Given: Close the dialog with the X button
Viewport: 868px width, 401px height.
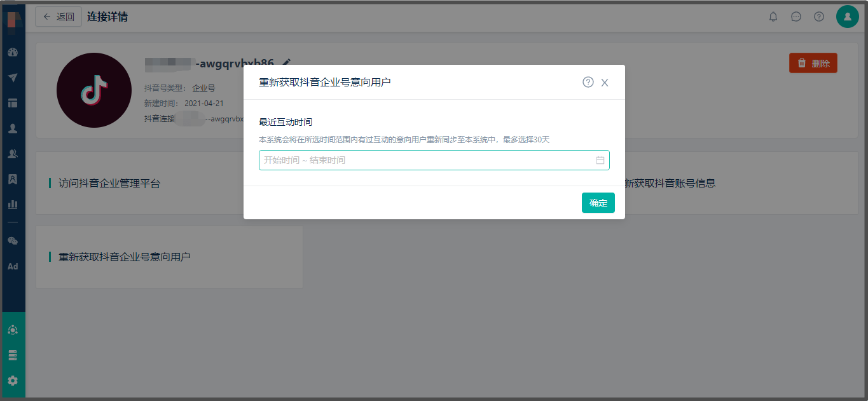Looking at the screenshot, I should pos(605,83).
